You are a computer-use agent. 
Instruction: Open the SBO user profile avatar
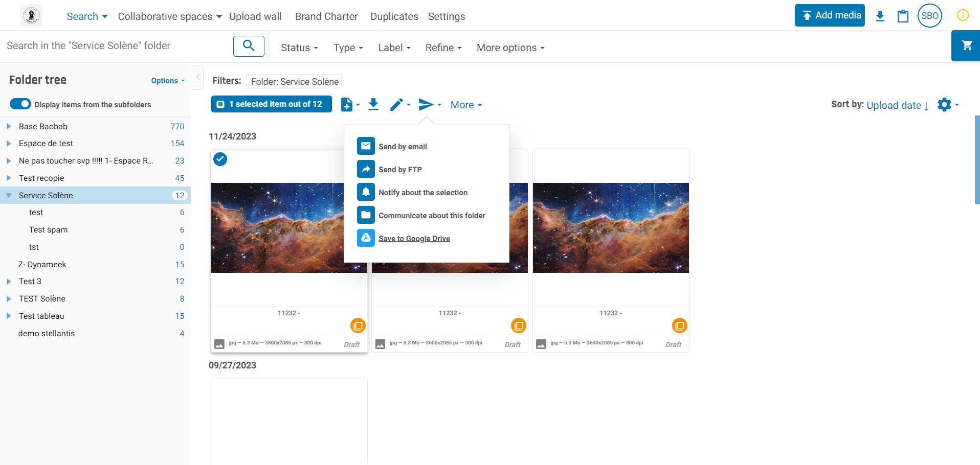929,15
